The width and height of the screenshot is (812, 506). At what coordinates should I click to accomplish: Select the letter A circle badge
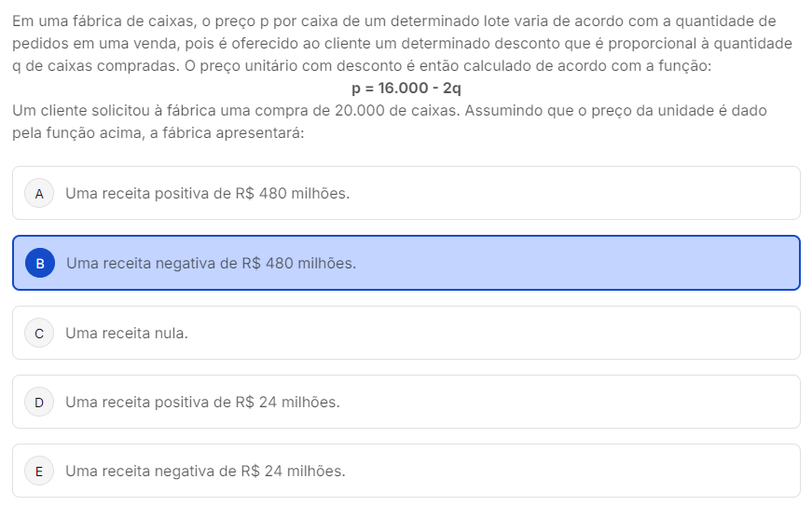point(39,194)
